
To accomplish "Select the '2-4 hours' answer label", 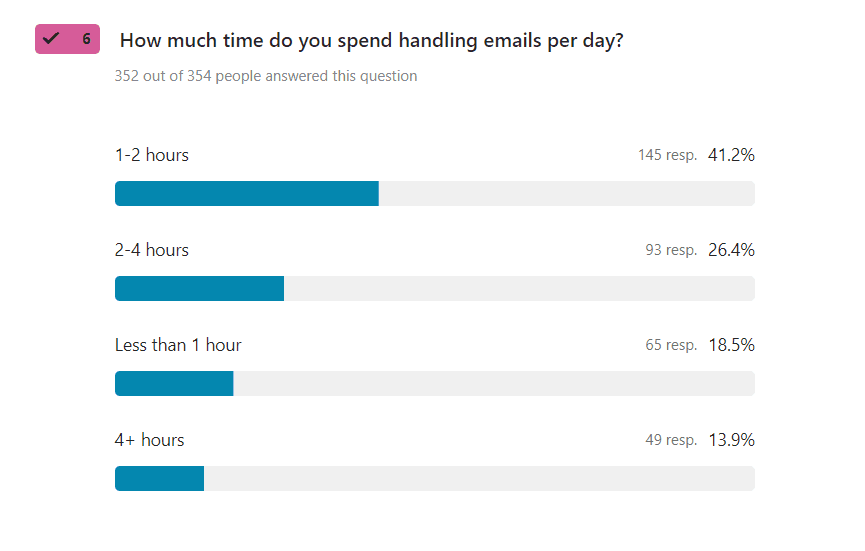I will tap(152, 250).
